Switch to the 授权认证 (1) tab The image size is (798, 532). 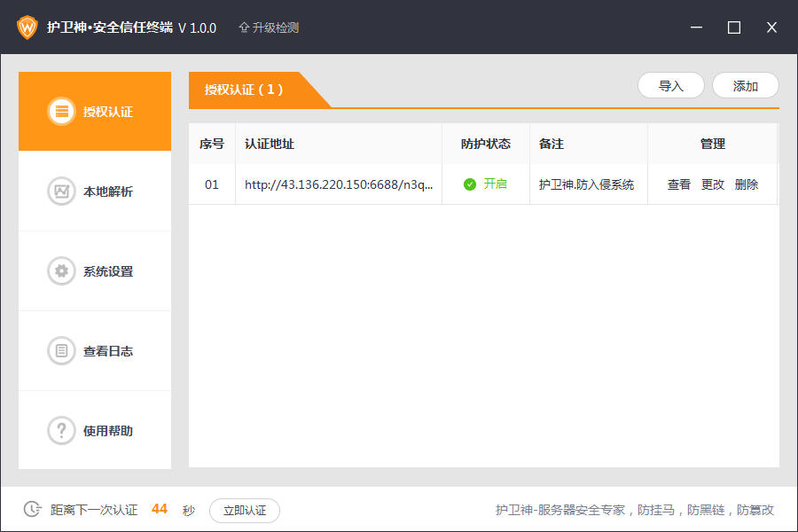coord(245,90)
